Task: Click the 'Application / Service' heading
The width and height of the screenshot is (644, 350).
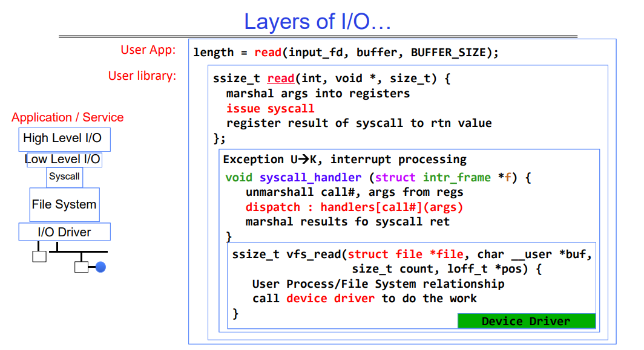Action: pyautogui.click(x=68, y=118)
